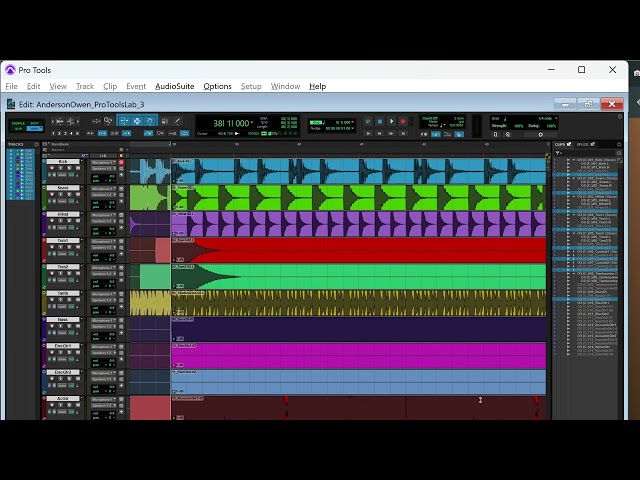The height and width of the screenshot is (480, 640).
Task: Switch to the Splice tab
Action: (x=583, y=144)
